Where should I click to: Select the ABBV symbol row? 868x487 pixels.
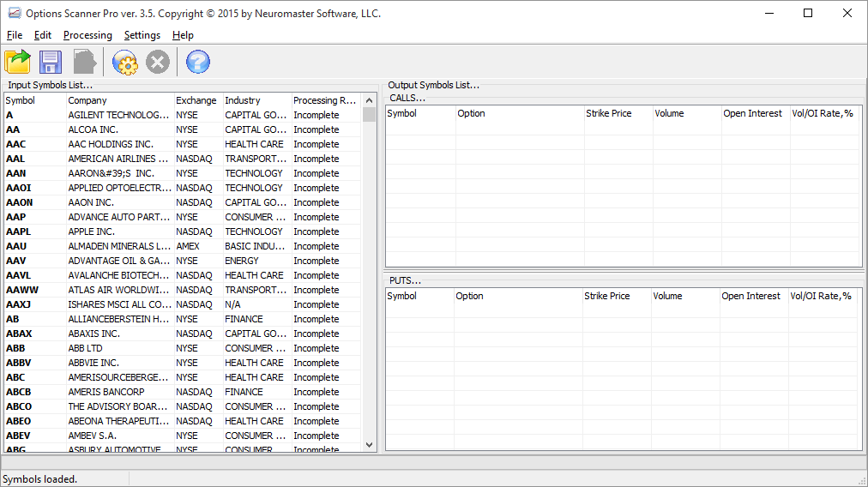(x=182, y=363)
